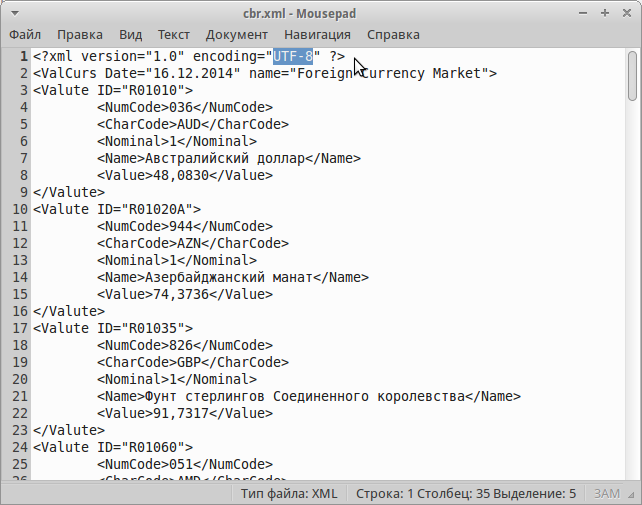Open the Навигация menu
Image resolution: width=642 pixels, height=505 pixels.
(x=317, y=35)
